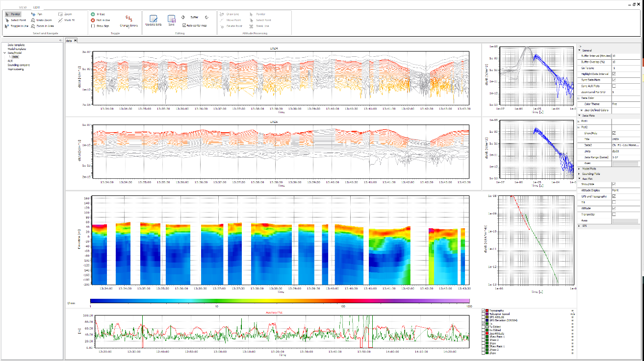Activate the Select Point tool in Select and Navigate

coord(15,20)
